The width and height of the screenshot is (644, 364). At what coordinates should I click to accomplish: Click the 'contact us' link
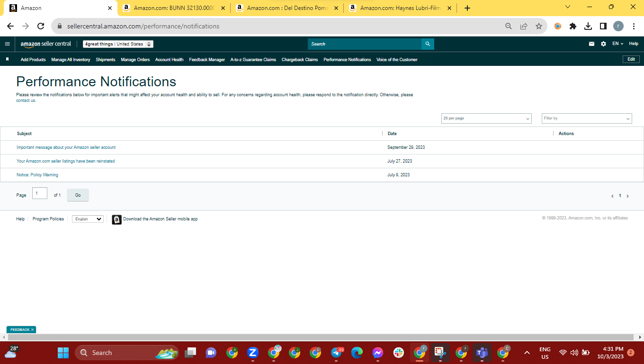pyautogui.click(x=26, y=100)
